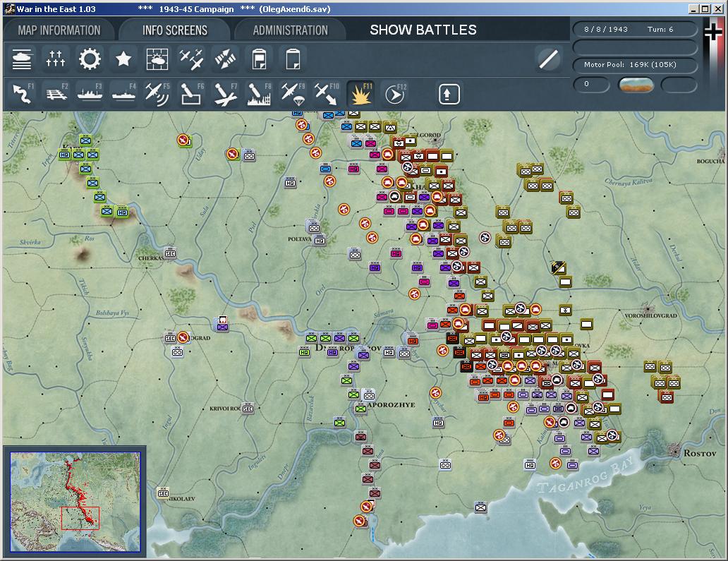Select the F4 amphibious transport mode
This screenshot has width=728, height=561.
point(124,93)
